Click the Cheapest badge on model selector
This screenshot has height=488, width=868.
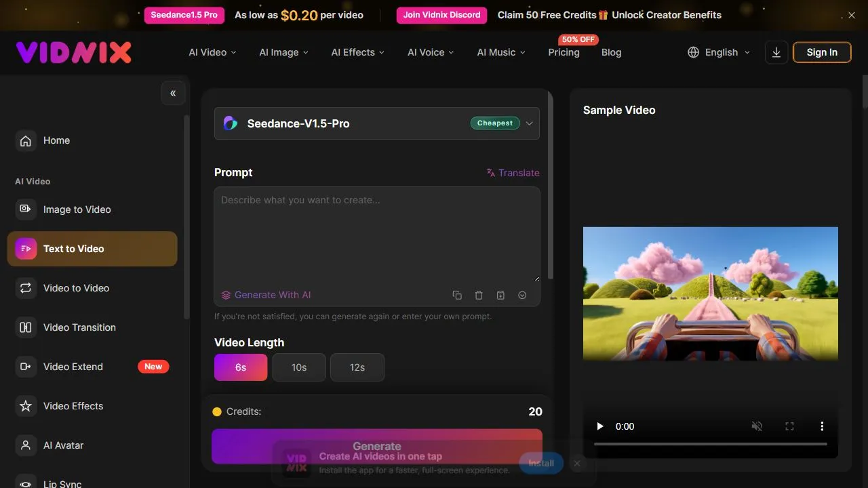tap(495, 123)
